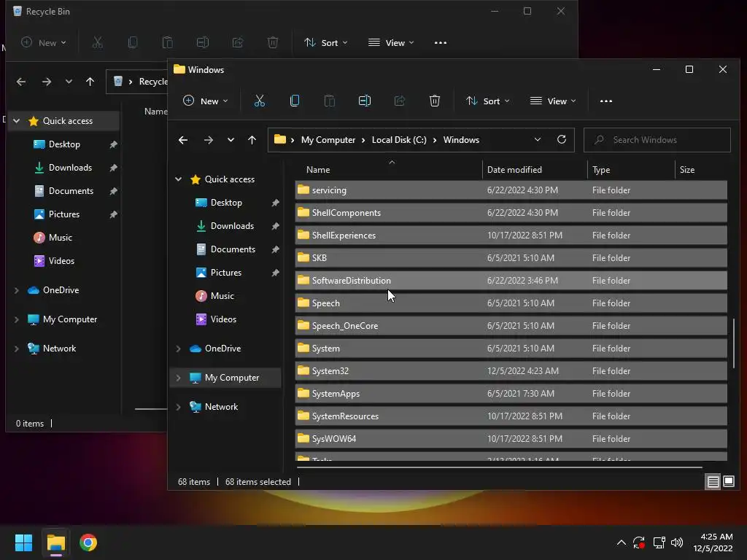Viewport: 747px width, 560px height.
Task: Sort by the Name column header
Action: point(389,169)
